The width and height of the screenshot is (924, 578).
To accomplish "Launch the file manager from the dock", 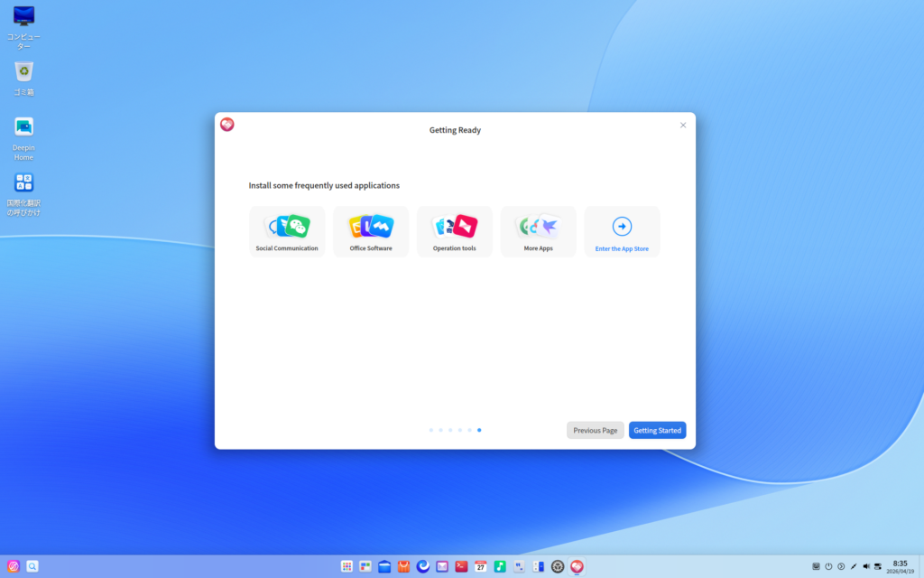I will 384,566.
